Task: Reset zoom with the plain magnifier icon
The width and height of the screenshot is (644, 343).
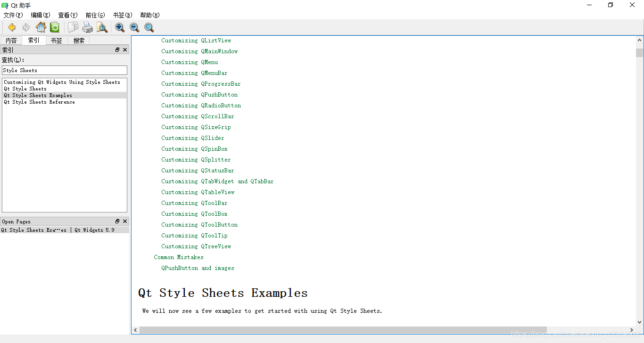Action: [x=149, y=27]
